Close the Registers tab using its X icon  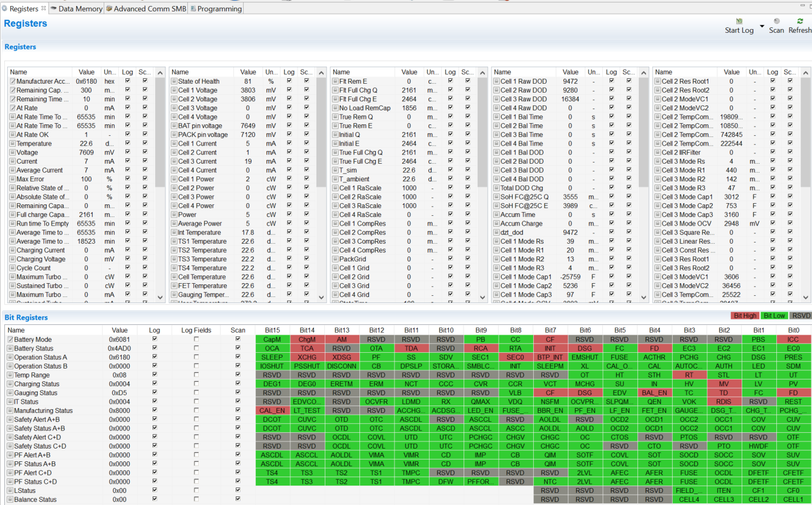click(43, 8)
